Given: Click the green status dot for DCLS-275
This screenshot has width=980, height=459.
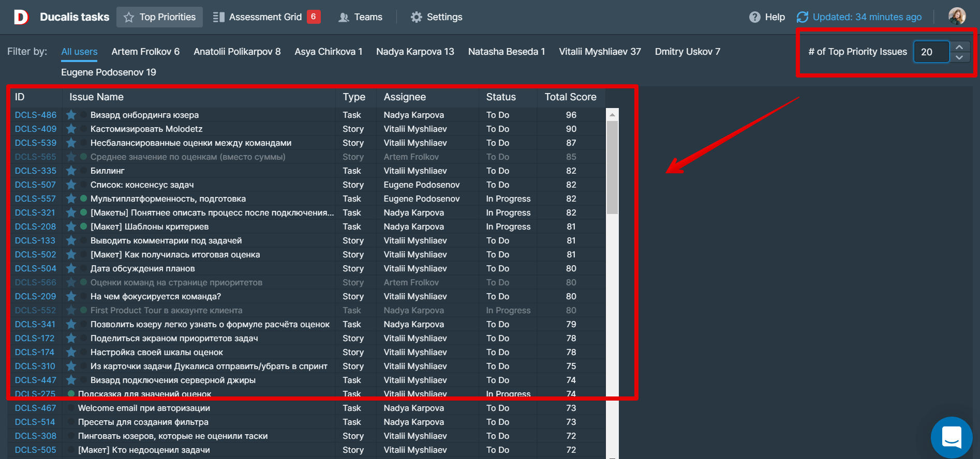Looking at the screenshot, I should coord(71,394).
